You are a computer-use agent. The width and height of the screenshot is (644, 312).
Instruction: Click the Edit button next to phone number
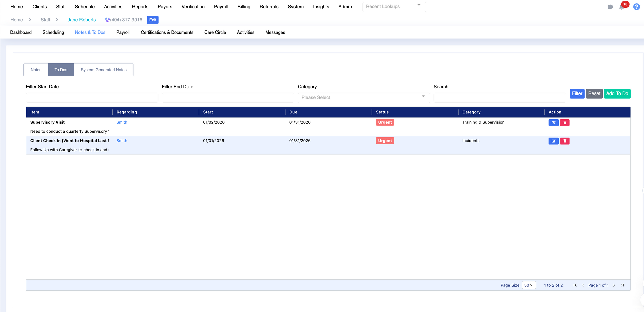153,20
